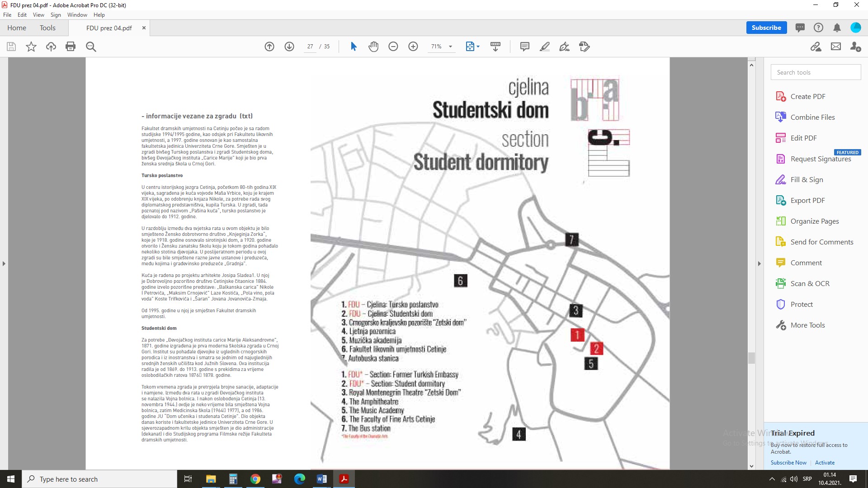The width and height of the screenshot is (868, 488).
Task: Open the Sign document pen tool
Action: 565,47
